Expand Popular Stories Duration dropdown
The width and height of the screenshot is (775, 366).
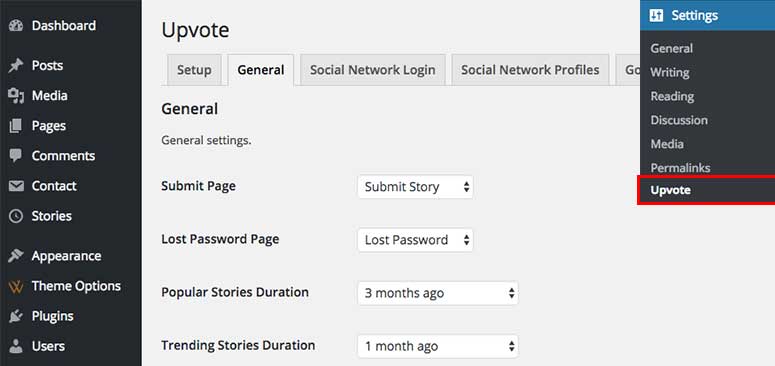tap(438, 293)
